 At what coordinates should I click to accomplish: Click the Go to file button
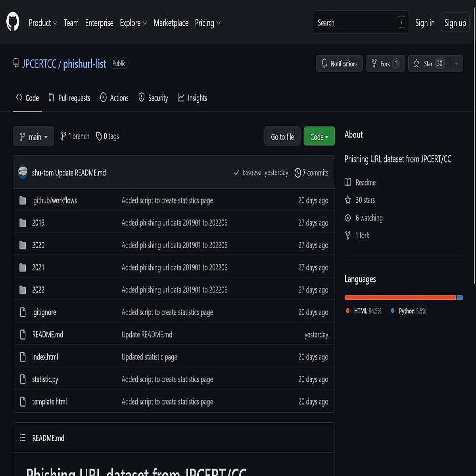click(x=282, y=136)
